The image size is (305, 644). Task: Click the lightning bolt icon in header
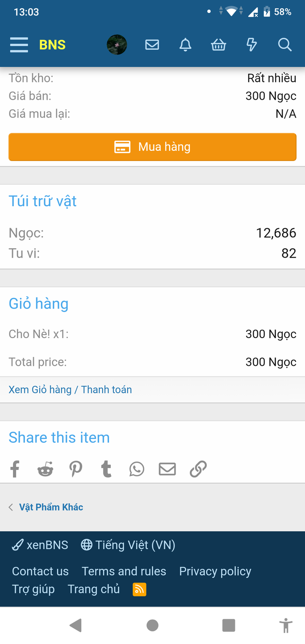coord(251,45)
